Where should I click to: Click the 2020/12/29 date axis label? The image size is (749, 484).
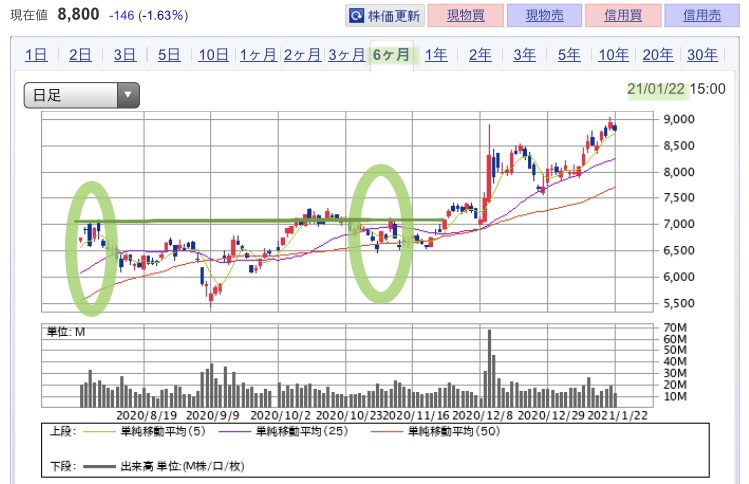pos(551,416)
